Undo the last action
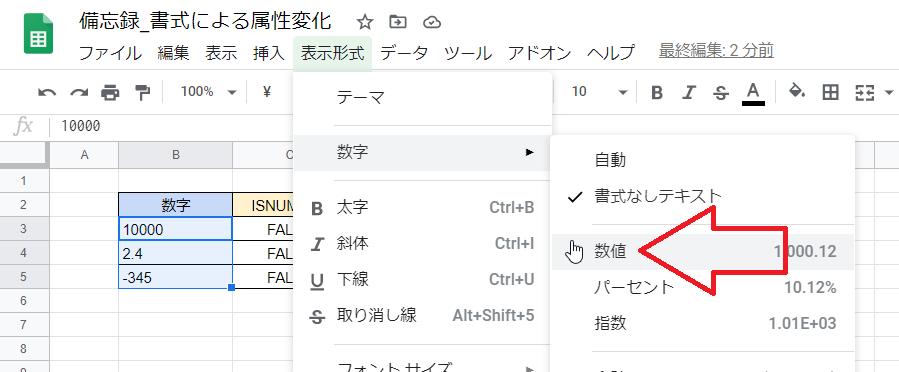Image resolution: width=899 pixels, height=372 pixels. [47, 92]
